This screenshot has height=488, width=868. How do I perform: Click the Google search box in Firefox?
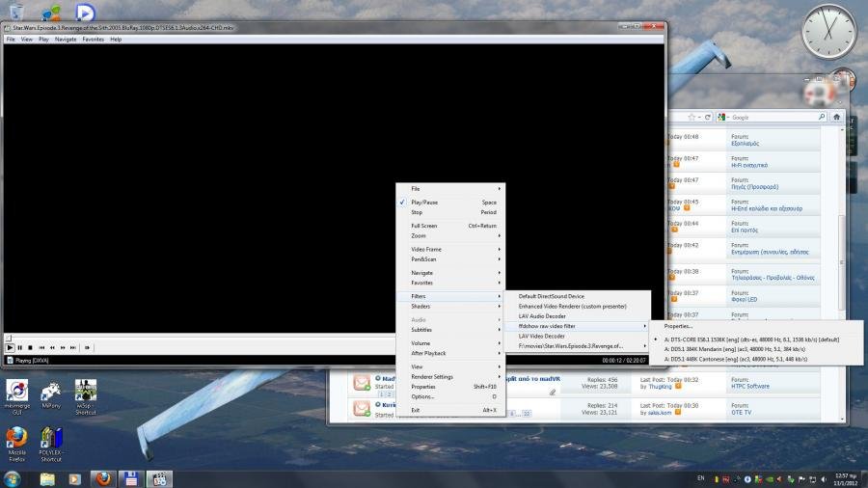tap(773, 118)
